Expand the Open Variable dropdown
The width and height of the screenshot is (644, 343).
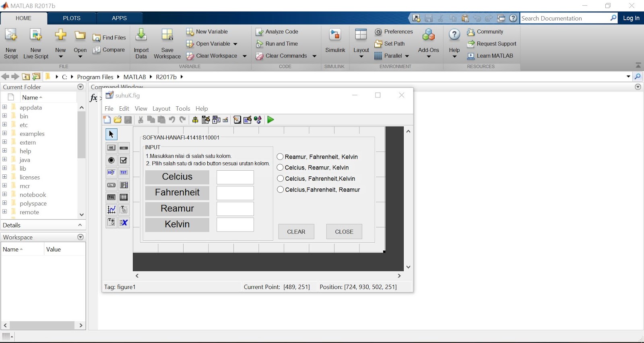click(x=235, y=44)
